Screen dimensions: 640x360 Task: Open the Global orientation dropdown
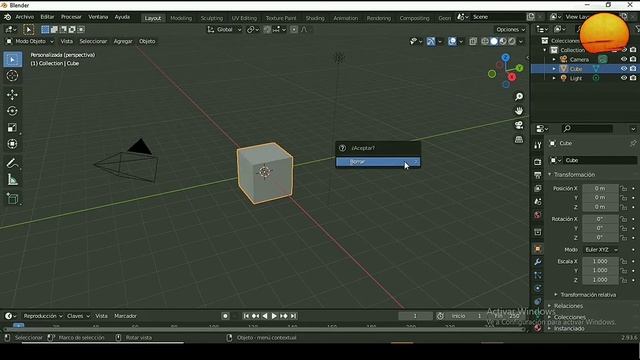(224, 29)
